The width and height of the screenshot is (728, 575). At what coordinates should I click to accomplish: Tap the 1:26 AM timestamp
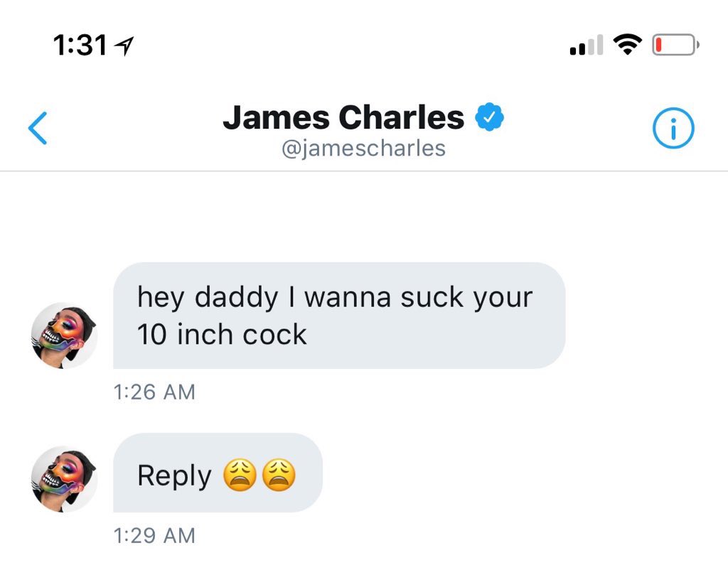point(154,392)
